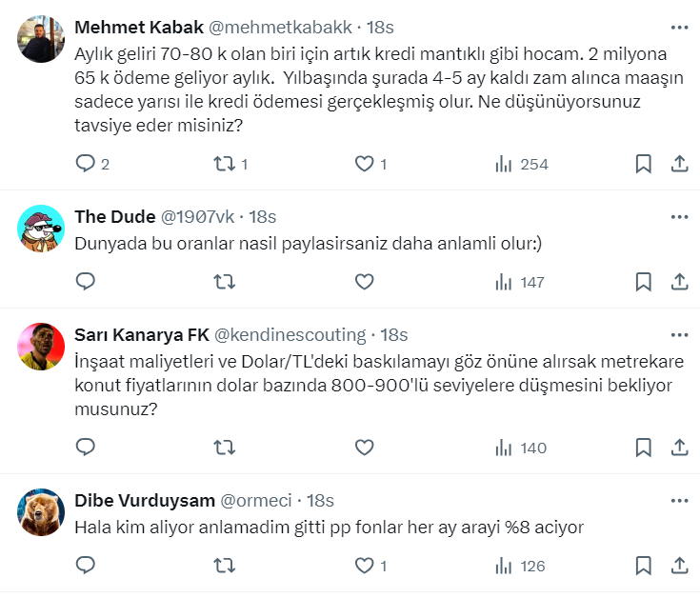Visit the @kendinescouting profile

pos(290,334)
